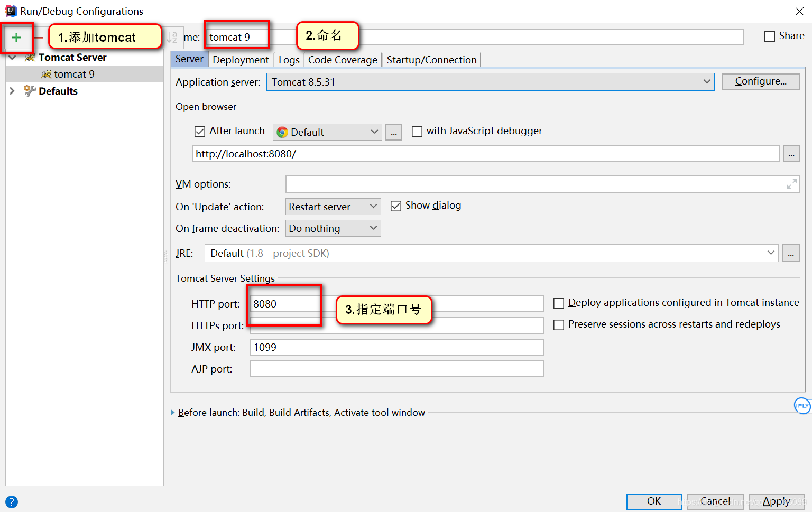Expand the Before launch section
Screen dimensions: 812x512
coord(173,413)
